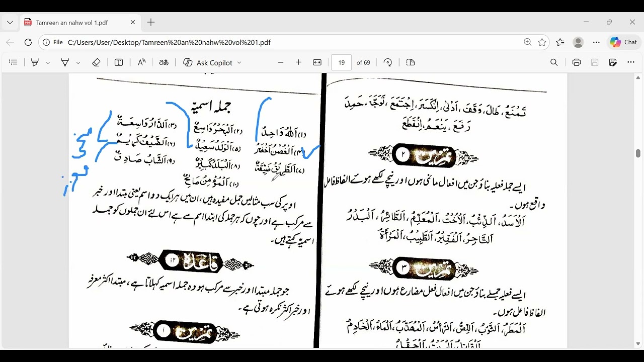Viewport: 644px width, 362px height.
Task: Switch page view layout
Action: click(x=411, y=62)
